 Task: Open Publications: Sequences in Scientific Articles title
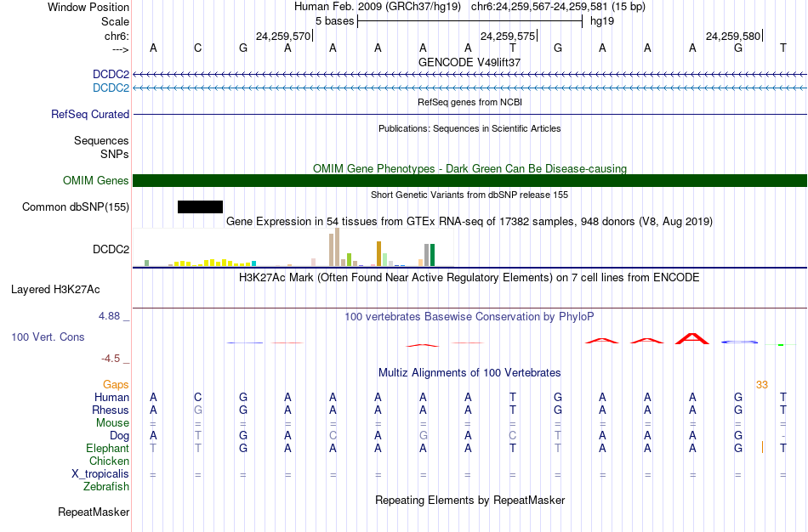click(469, 128)
